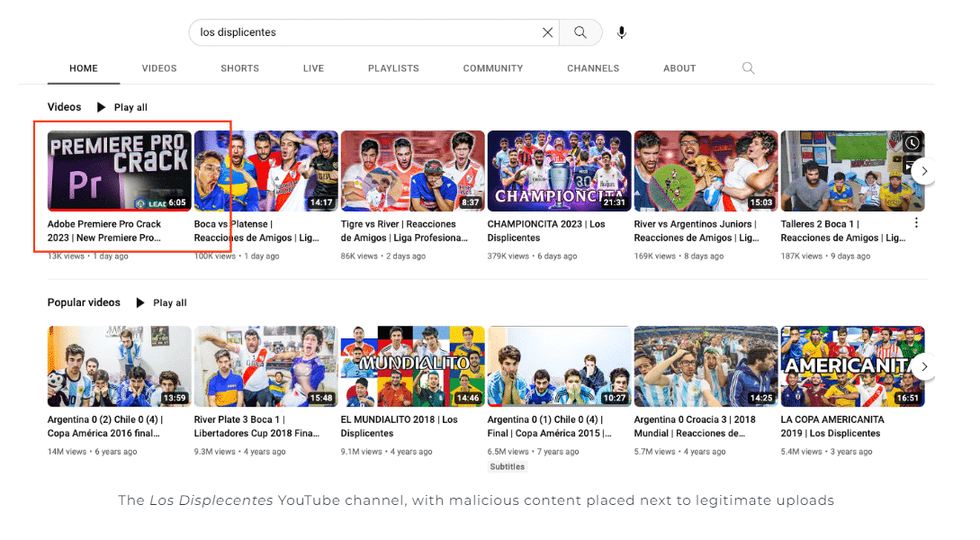Image resolution: width=980 pixels, height=540 pixels.
Task: Open the HOME tab
Action: point(84,68)
